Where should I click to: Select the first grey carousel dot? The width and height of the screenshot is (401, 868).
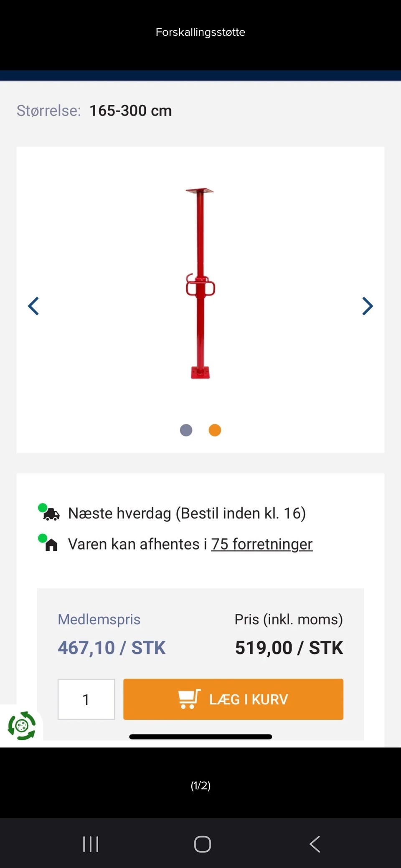pyautogui.click(x=186, y=430)
